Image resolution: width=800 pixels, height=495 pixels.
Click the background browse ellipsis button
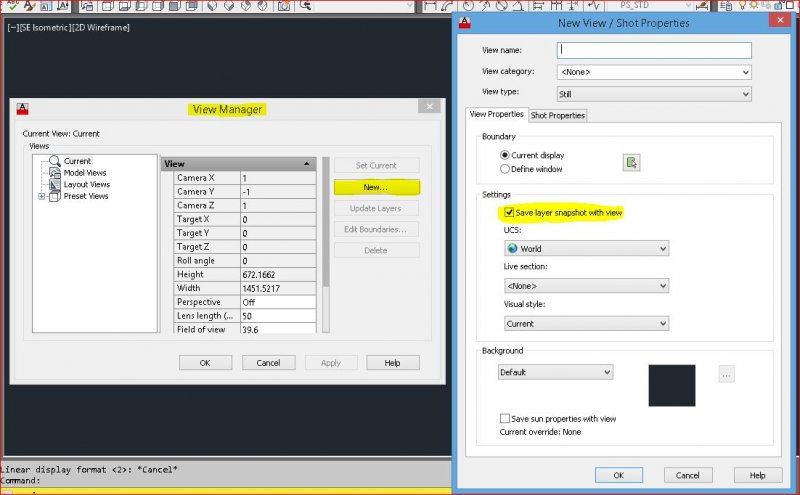[726, 373]
